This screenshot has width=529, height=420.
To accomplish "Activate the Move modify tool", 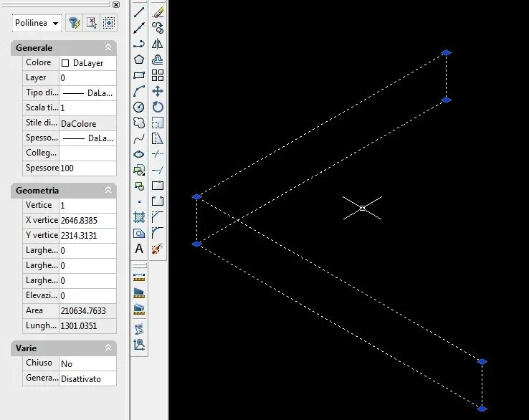I will (158, 91).
